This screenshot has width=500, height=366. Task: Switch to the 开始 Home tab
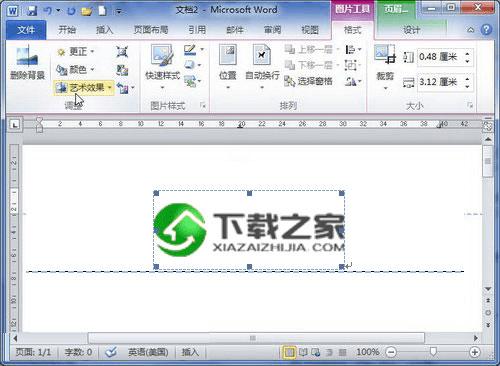(x=67, y=30)
